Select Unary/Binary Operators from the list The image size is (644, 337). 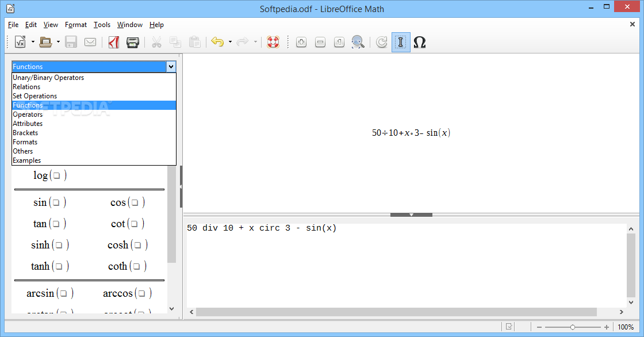(94, 78)
